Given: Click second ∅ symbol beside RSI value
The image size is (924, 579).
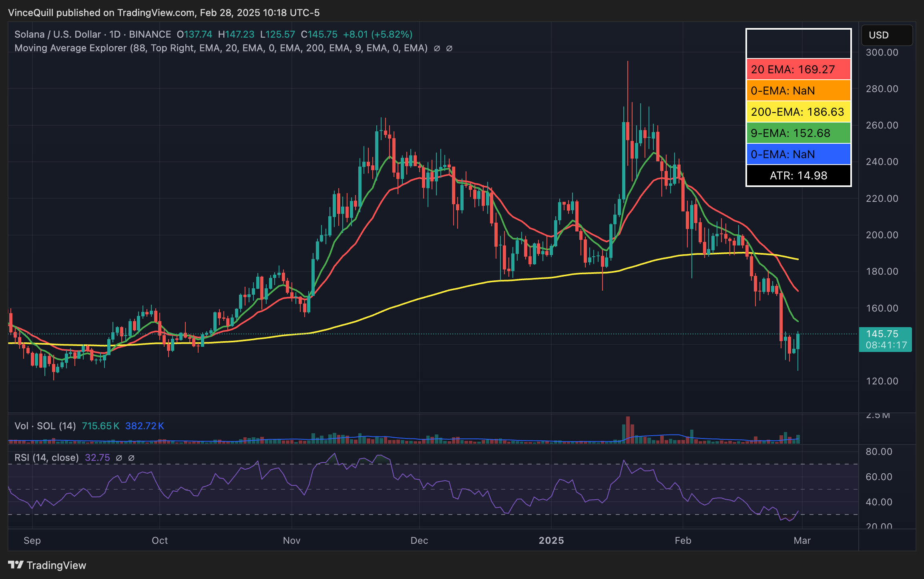Looking at the screenshot, I should [x=131, y=458].
